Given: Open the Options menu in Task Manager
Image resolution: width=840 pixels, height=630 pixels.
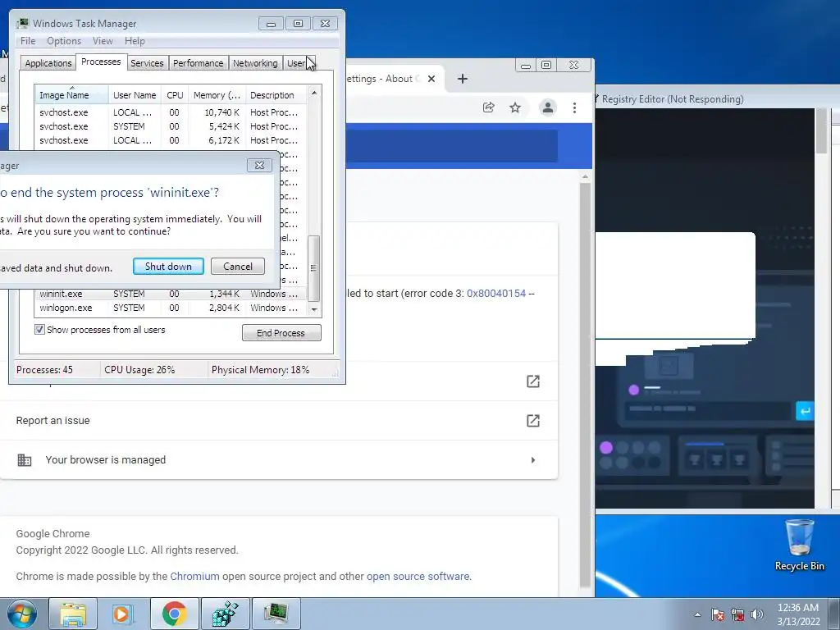Looking at the screenshot, I should click(64, 41).
